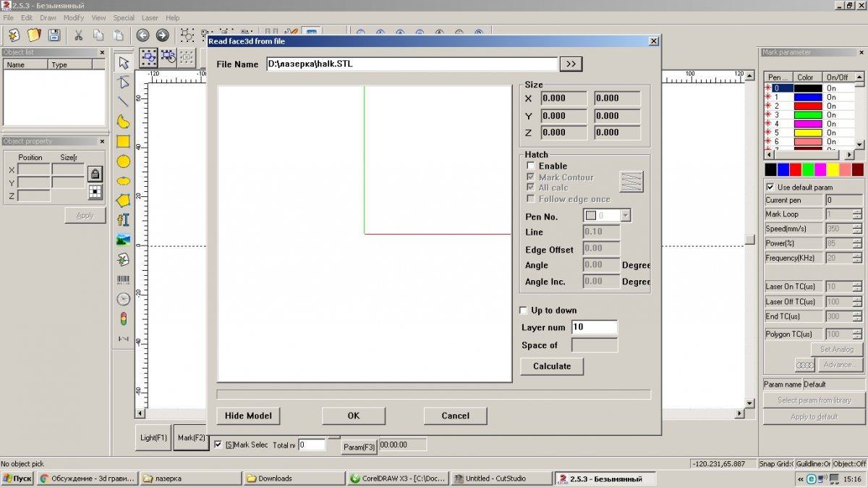Choose the bitmap image tool

click(124, 240)
